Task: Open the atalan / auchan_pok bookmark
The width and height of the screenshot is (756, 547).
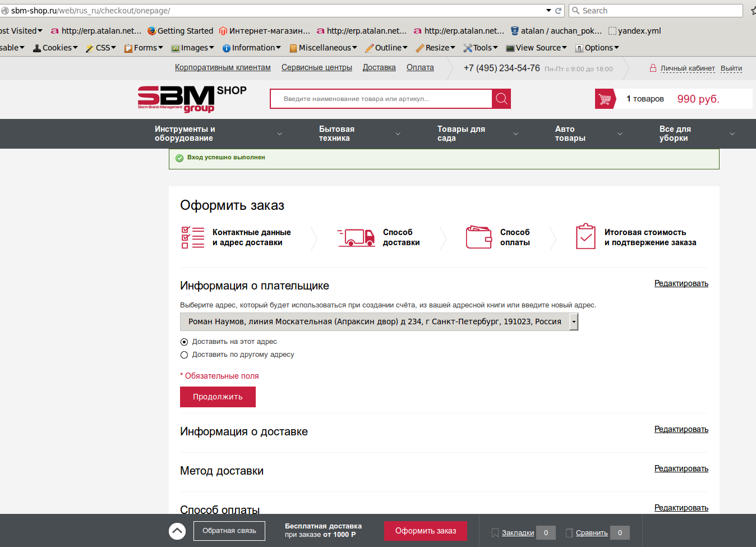Action: pyautogui.click(x=556, y=31)
